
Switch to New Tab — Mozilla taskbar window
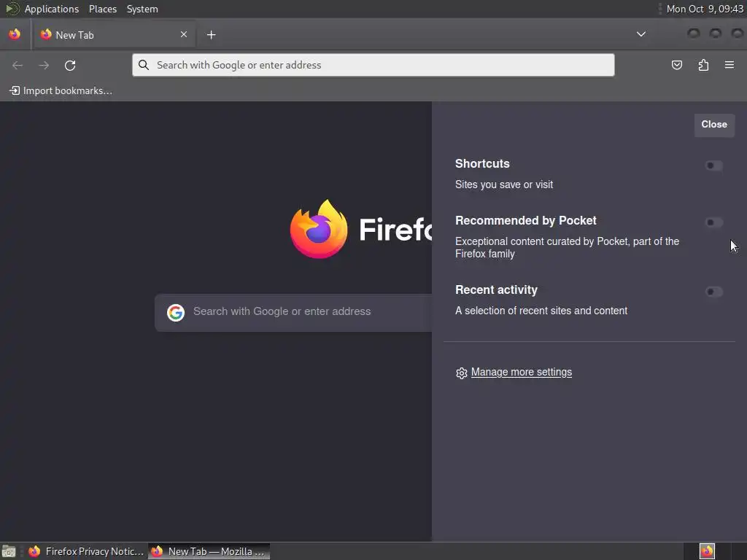click(x=209, y=551)
